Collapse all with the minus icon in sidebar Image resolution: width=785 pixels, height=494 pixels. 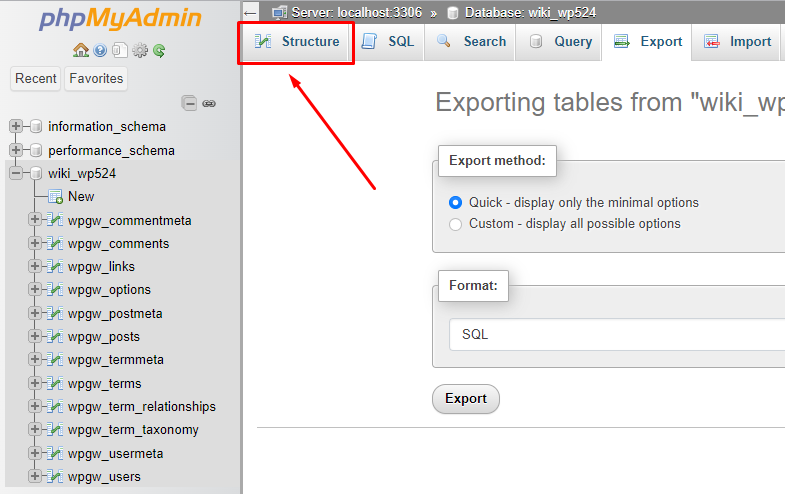point(189,103)
